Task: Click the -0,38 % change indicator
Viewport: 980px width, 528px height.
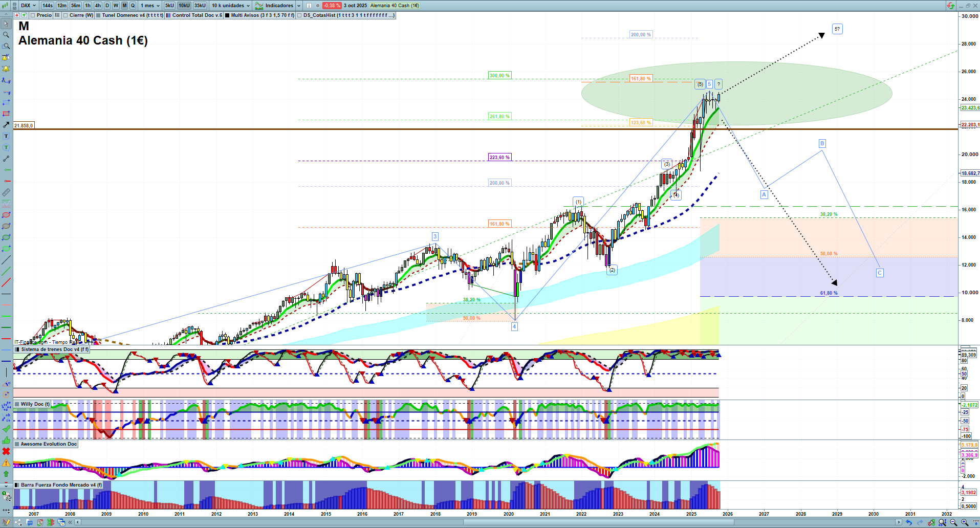Action: coord(332,6)
